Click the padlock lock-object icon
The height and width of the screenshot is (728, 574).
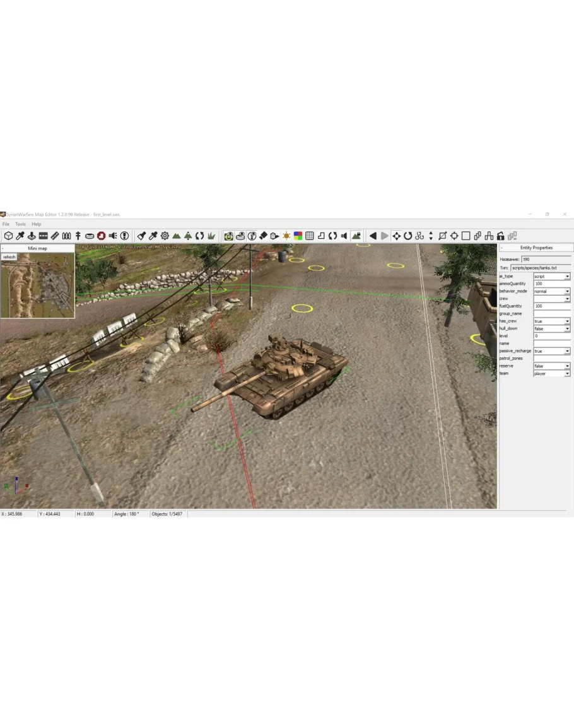click(500, 236)
